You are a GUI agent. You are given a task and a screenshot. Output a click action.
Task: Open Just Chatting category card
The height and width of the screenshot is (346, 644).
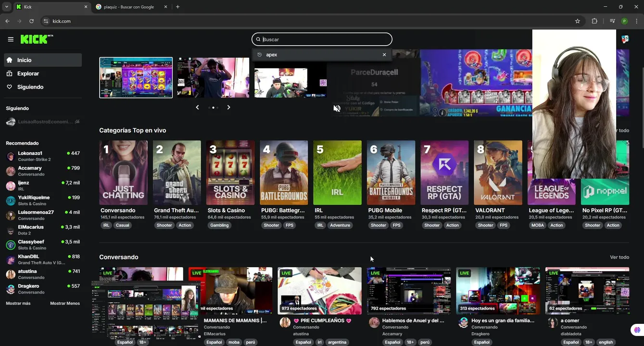[123, 173]
